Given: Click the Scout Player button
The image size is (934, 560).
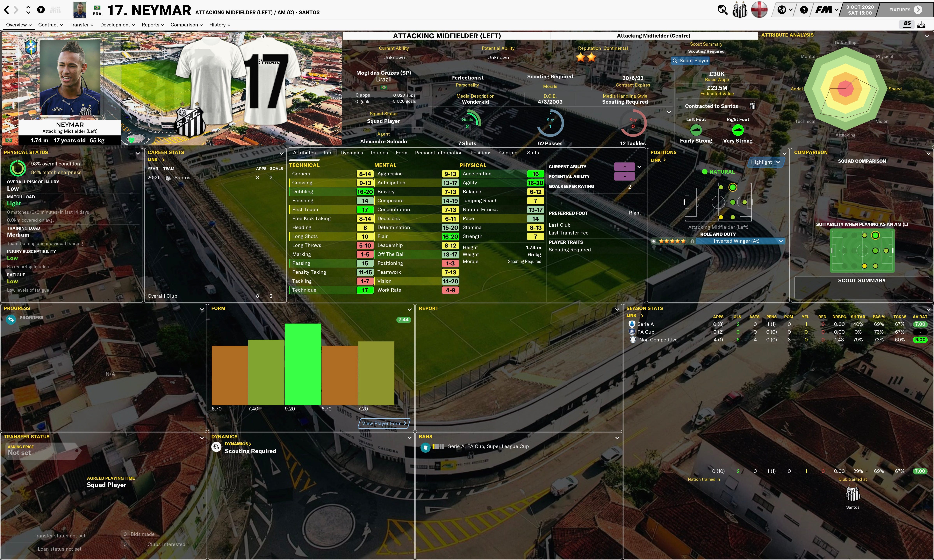Looking at the screenshot, I should coord(690,60).
